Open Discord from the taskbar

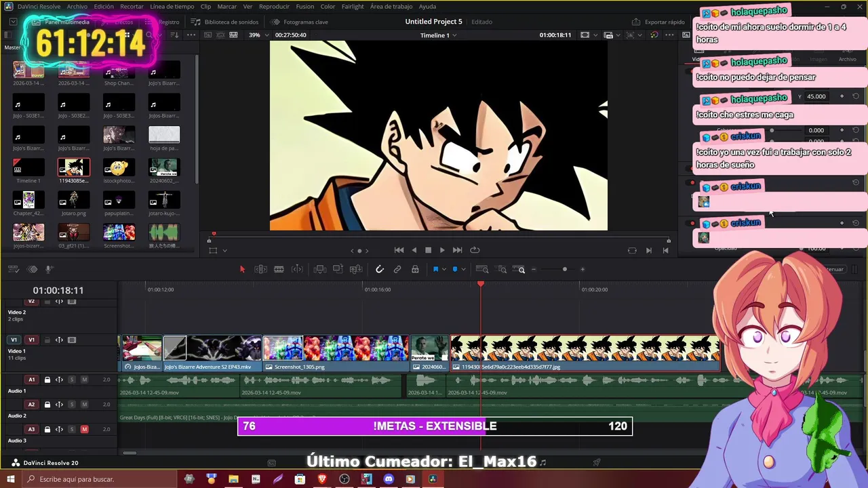click(389, 479)
